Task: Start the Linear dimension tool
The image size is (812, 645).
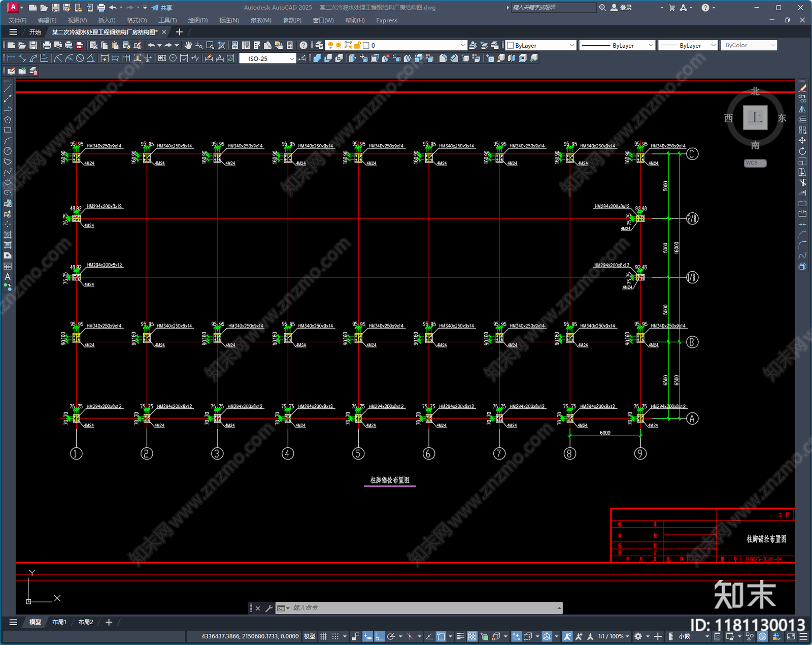Action: tap(11, 58)
